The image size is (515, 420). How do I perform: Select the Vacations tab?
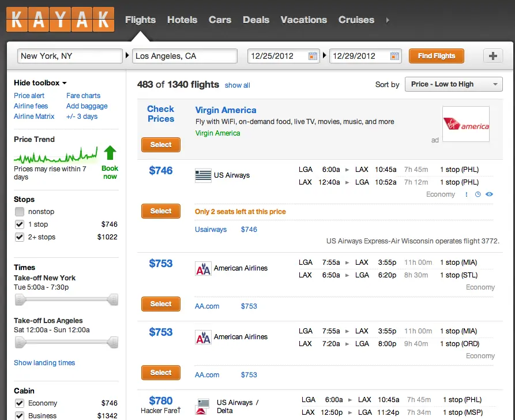tap(304, 20)
